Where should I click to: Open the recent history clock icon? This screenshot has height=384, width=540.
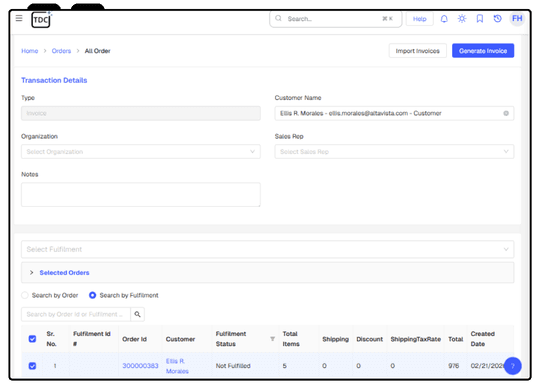[498, 19]
